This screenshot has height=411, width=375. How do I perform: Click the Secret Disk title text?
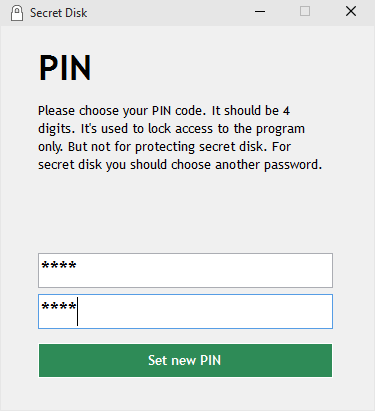click(59, 13)
